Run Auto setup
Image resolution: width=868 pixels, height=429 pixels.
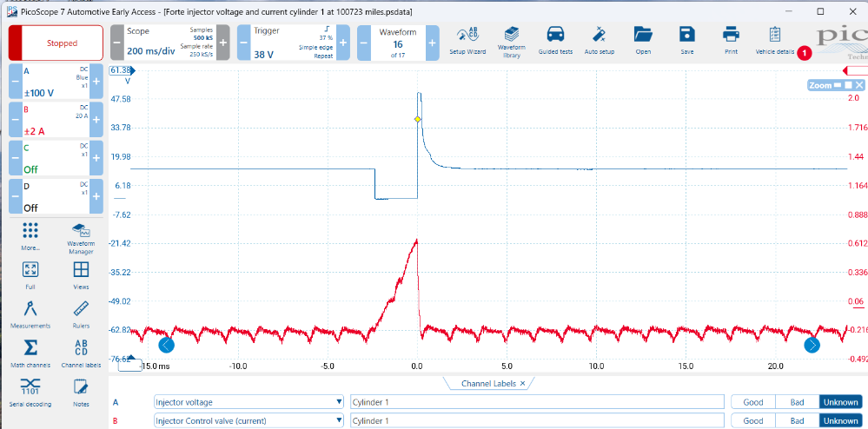tap(599, 42)
